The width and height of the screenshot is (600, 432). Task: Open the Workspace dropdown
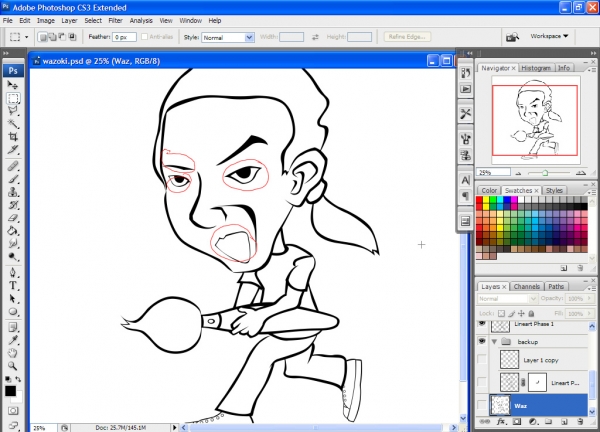tap(549, 36)
